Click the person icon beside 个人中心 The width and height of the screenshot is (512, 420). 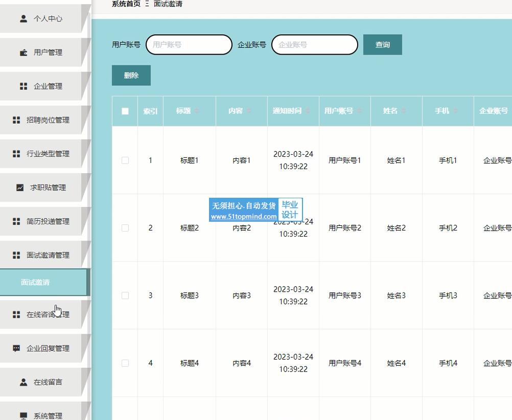(24, 19)
